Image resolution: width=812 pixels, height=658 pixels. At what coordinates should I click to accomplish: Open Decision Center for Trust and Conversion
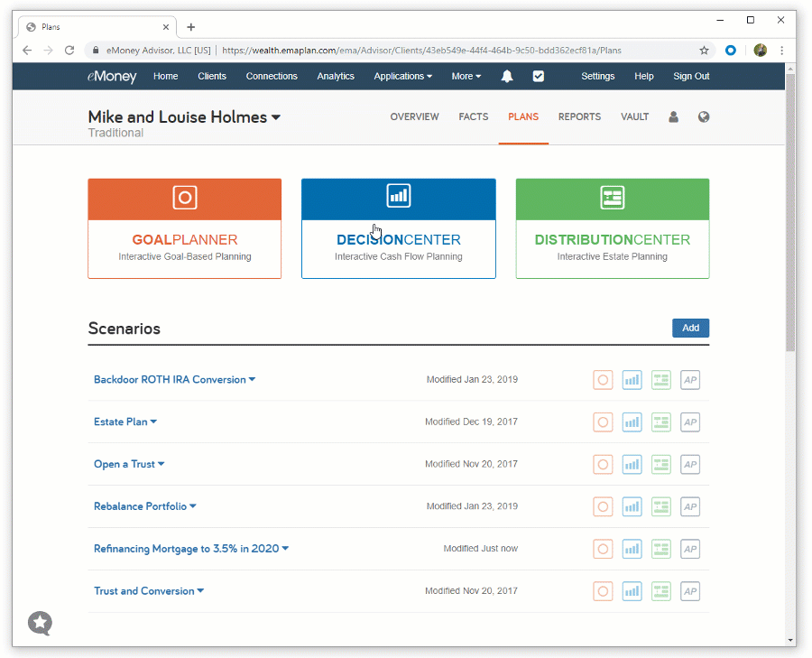coord(632,591)
